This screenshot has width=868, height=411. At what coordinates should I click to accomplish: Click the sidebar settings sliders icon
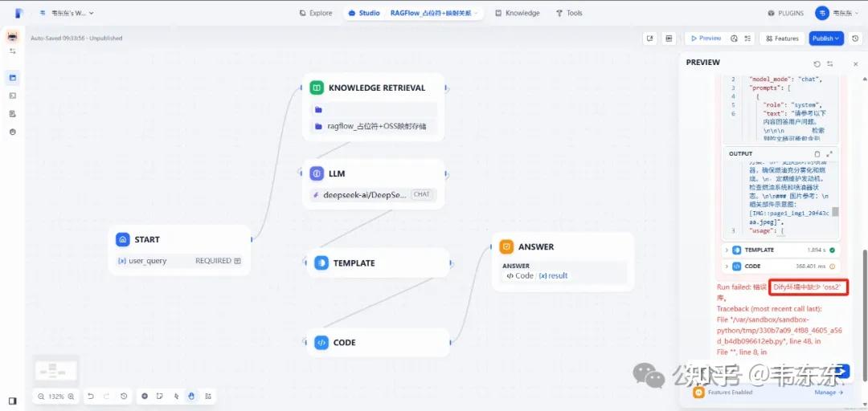[x=13, y=51]
